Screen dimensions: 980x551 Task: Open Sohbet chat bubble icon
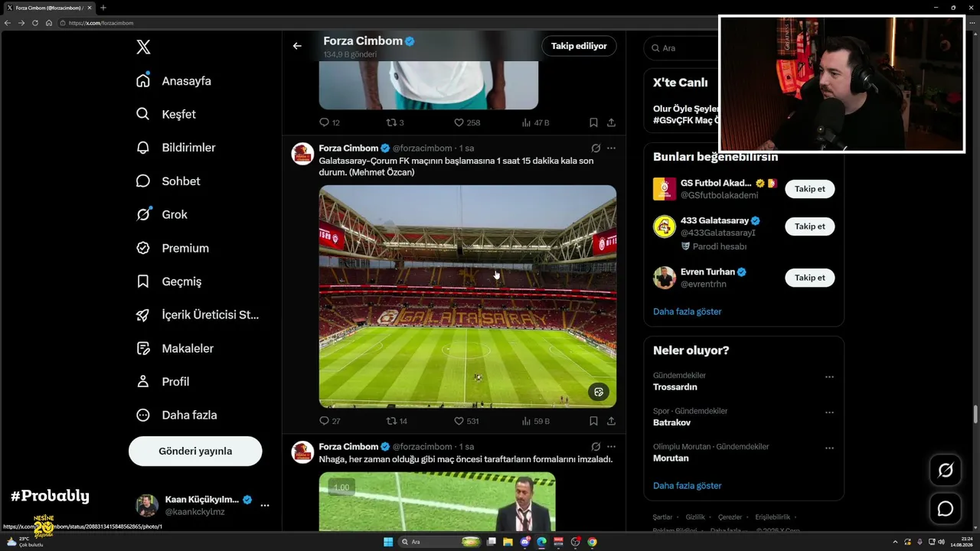click(143, 181)
